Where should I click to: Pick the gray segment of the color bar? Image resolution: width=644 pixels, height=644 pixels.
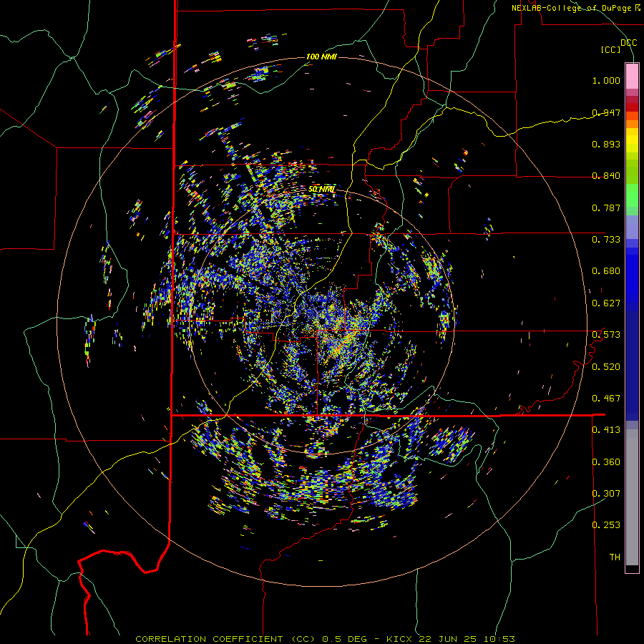(632, 497)
